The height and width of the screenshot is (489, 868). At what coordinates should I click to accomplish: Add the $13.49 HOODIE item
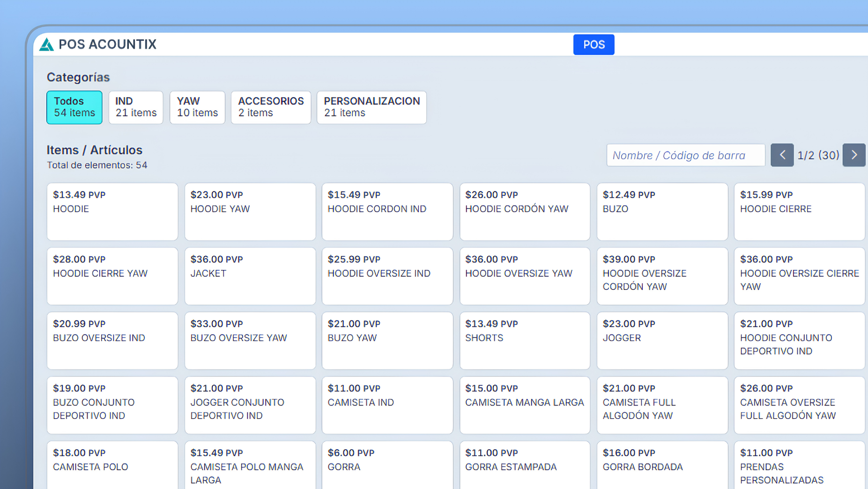point(112,212)
